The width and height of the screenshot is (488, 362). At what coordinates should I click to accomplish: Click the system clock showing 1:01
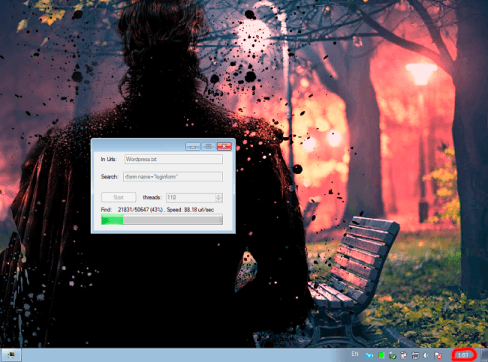point(463,355)
